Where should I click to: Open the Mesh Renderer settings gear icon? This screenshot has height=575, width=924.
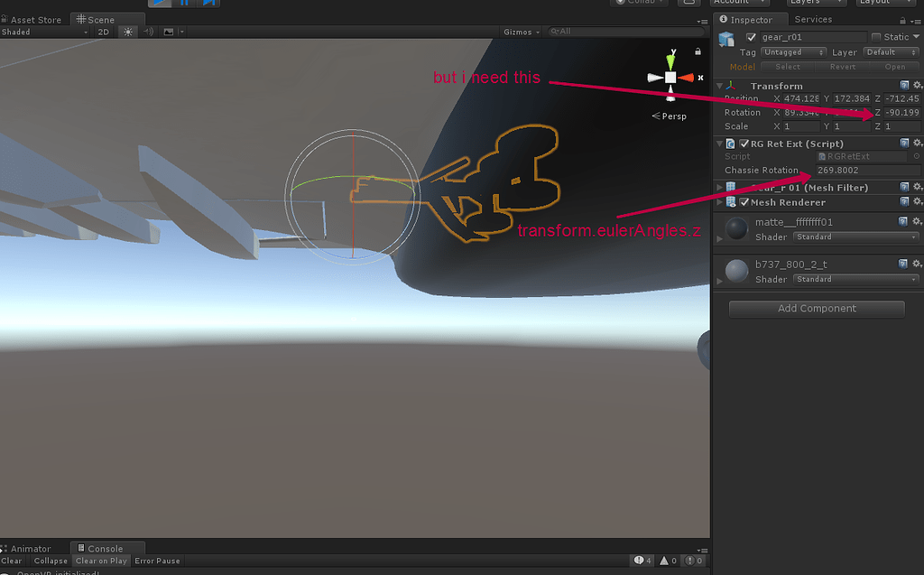point(916,202)
